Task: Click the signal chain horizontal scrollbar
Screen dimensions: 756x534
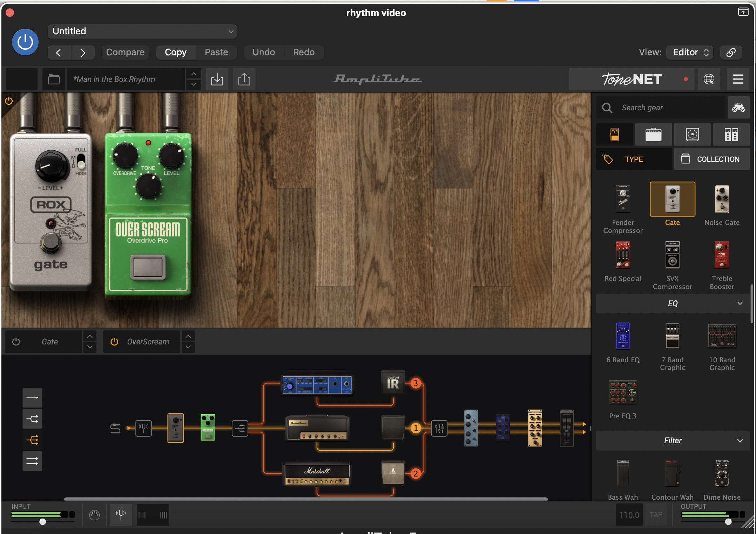Action: coord(306,499)
